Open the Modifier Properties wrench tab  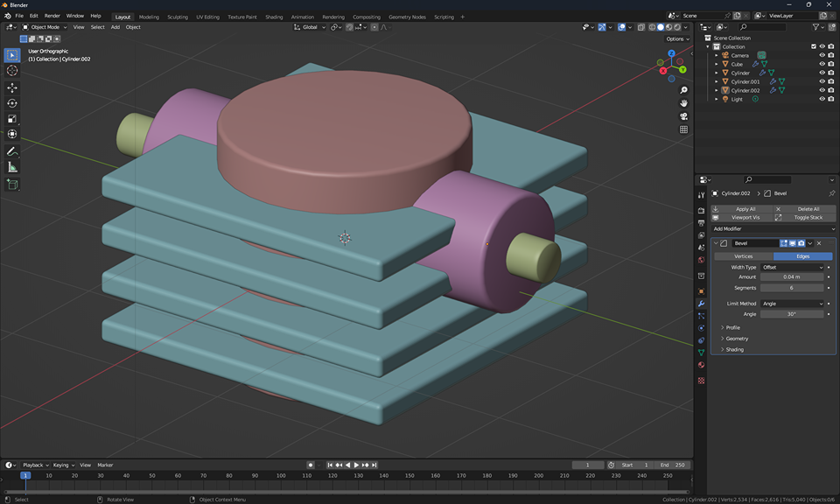(700, 304)
